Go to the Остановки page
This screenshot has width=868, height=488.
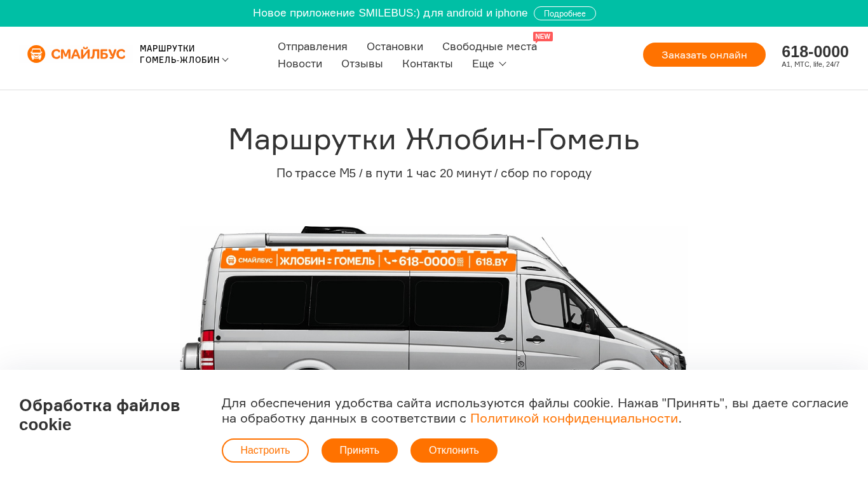tap(395, 46)
